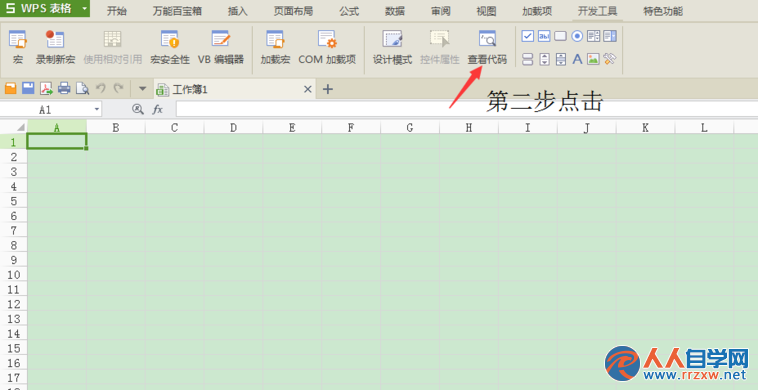Click 查看代码 to view code
This screenshot has width=758, height=390.
click(487, 47)
